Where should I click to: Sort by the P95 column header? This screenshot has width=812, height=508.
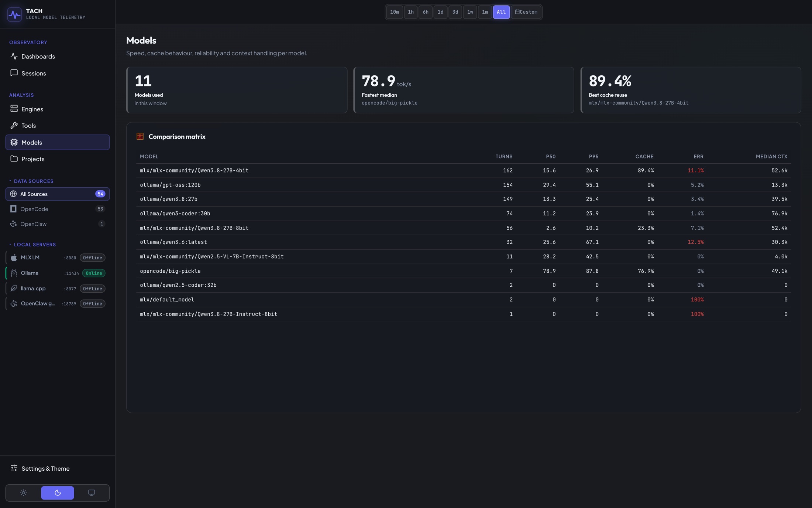[593, 156]
